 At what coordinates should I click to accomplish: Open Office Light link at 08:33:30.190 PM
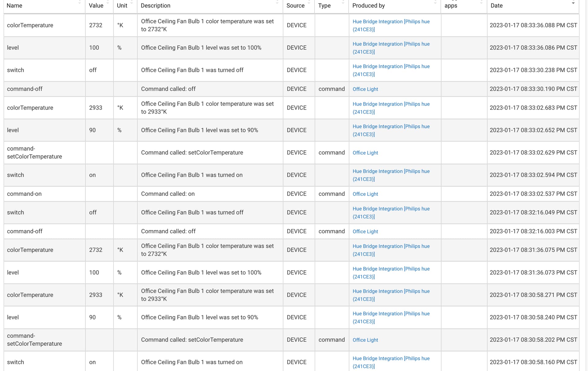click(x=365, y=89)
